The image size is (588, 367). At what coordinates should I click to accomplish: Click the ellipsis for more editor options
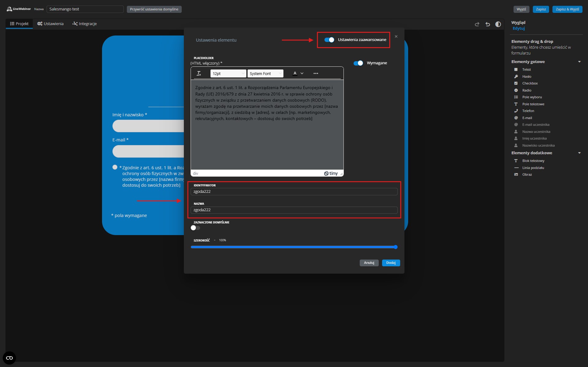[316, 73]
